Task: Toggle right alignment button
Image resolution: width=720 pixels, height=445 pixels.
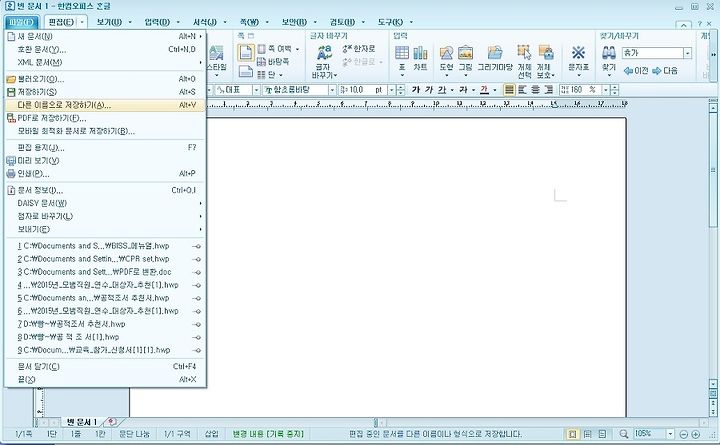Action: 548,90
